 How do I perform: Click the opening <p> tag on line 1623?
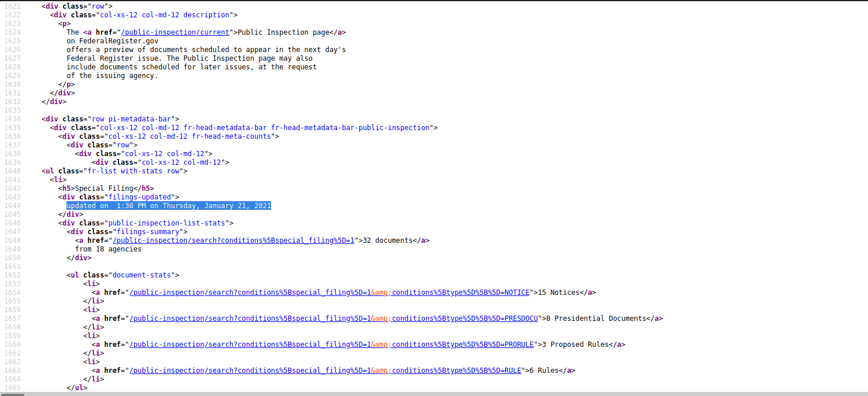(65, 24)
